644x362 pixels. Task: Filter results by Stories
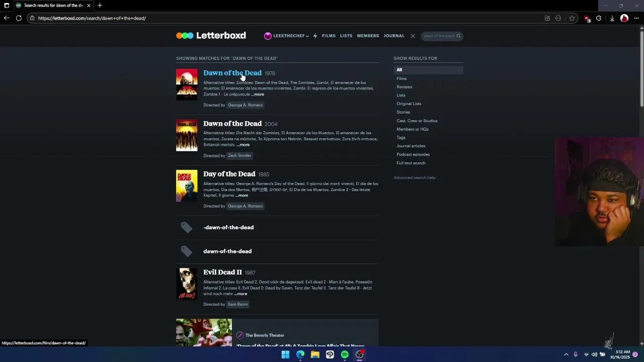(403, 112)
